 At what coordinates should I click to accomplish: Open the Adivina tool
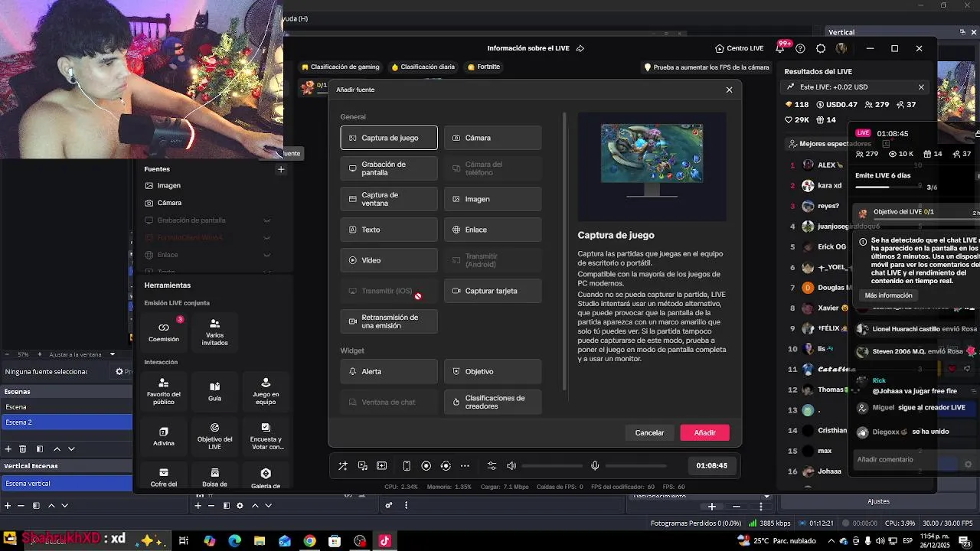pos(164,435)
